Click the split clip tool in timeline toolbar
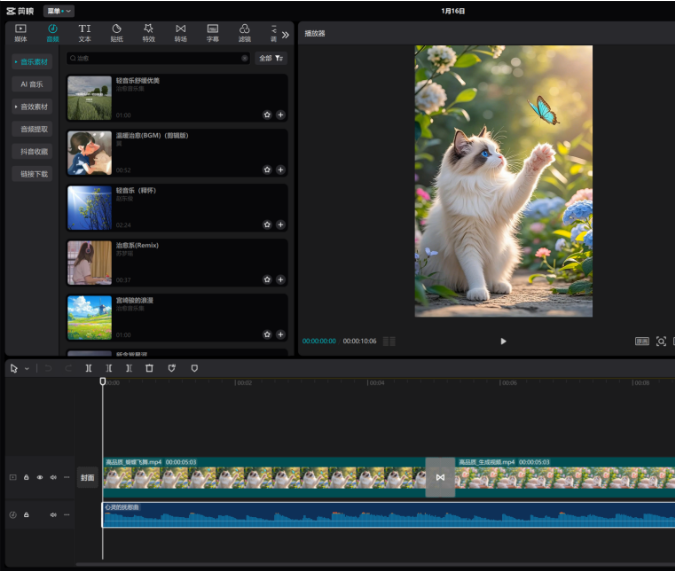The image size is (675, 571). pyautogui.click(x=89, y=368)
